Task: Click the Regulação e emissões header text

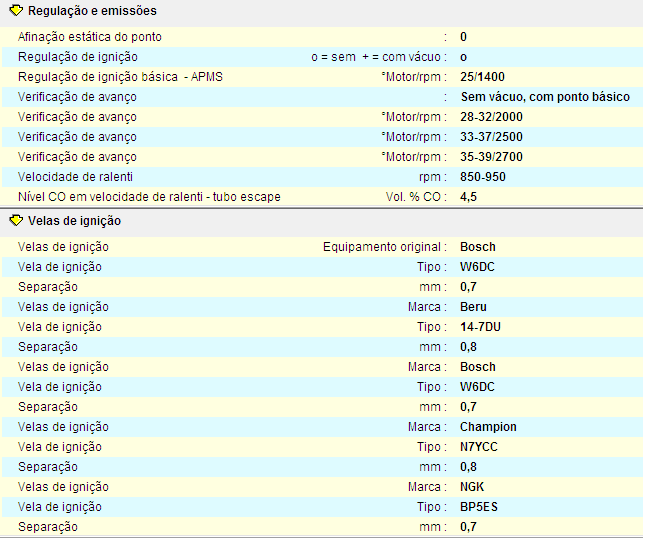Action: tap(92, 11)
